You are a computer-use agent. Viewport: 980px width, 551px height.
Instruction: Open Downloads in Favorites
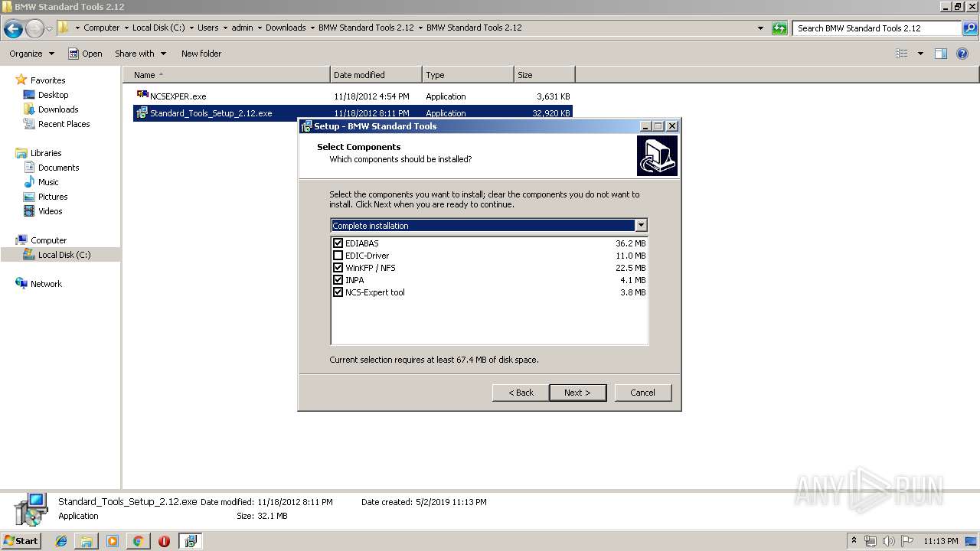point(58,109)
